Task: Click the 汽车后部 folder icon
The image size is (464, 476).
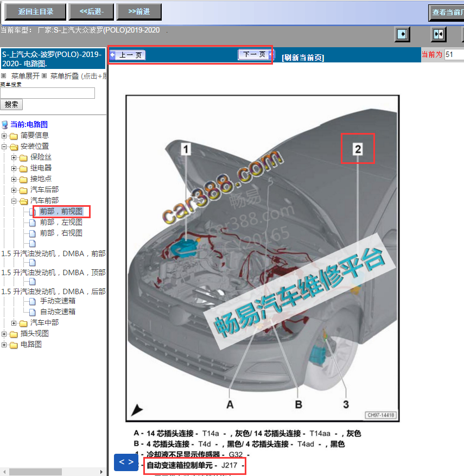Action: click(x=23, y=191)
